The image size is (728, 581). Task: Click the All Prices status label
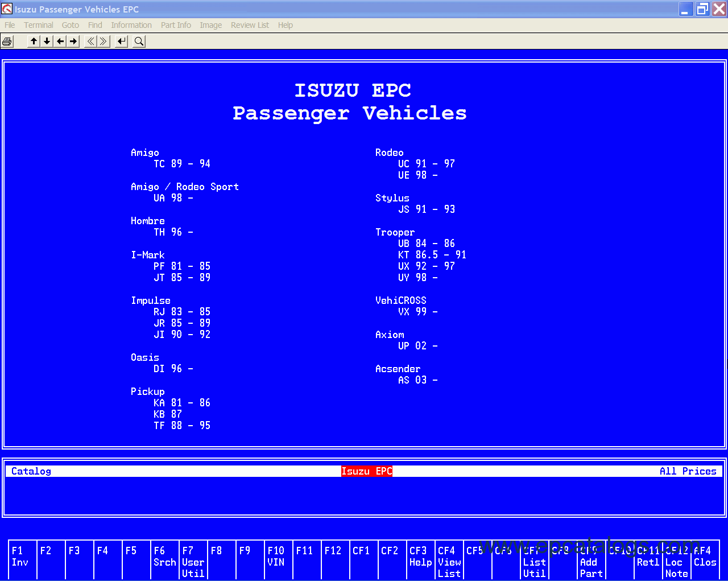(688, 471)
